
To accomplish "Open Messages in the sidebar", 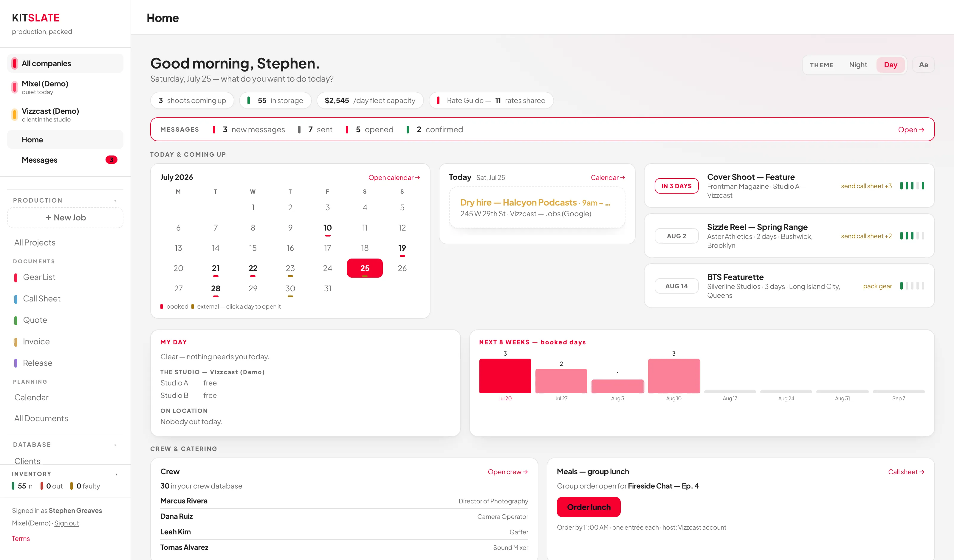I will point(65,160).
